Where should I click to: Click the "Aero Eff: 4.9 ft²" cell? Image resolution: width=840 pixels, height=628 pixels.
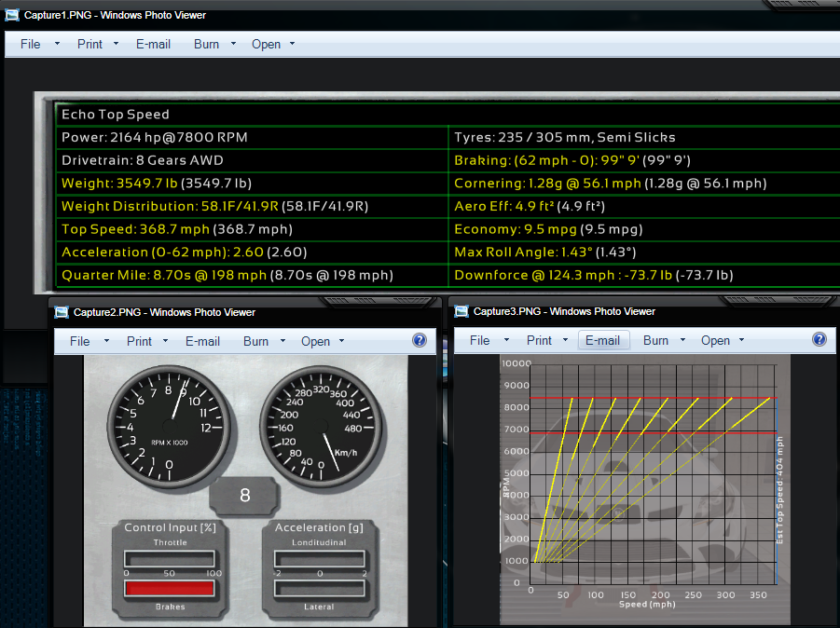click(x=644, y=206)
